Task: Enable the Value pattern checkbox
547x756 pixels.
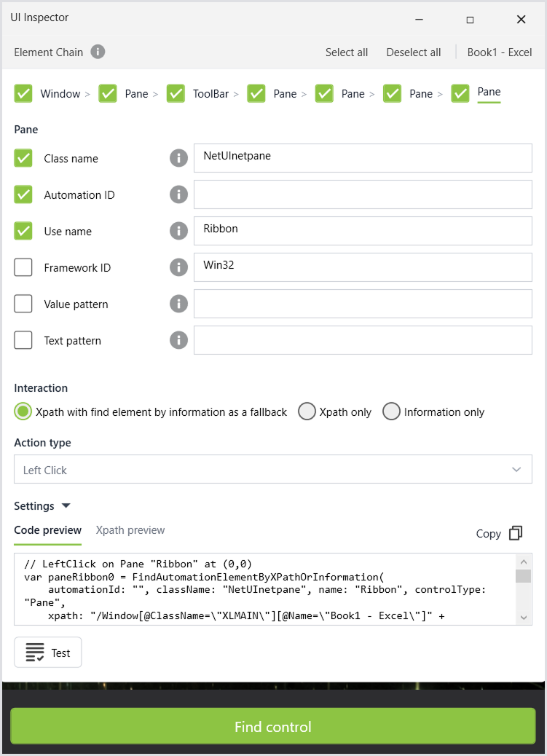Action: click(x=23, y=304)
